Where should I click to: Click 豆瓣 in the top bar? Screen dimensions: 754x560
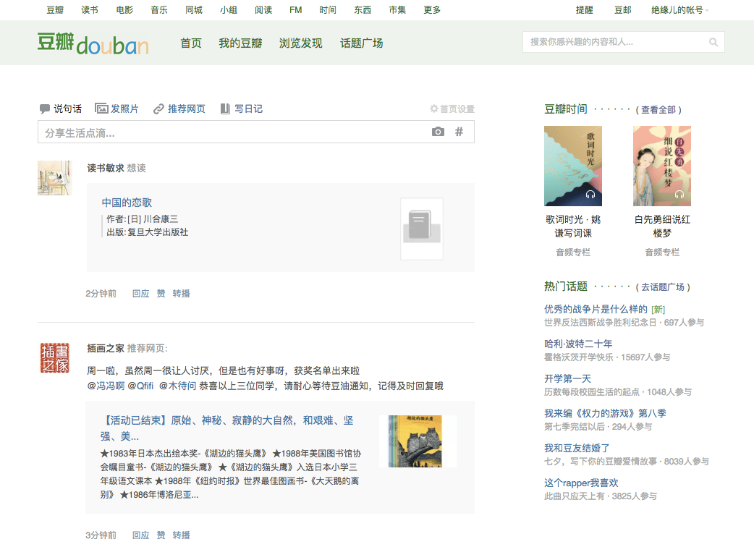[55, 10]
